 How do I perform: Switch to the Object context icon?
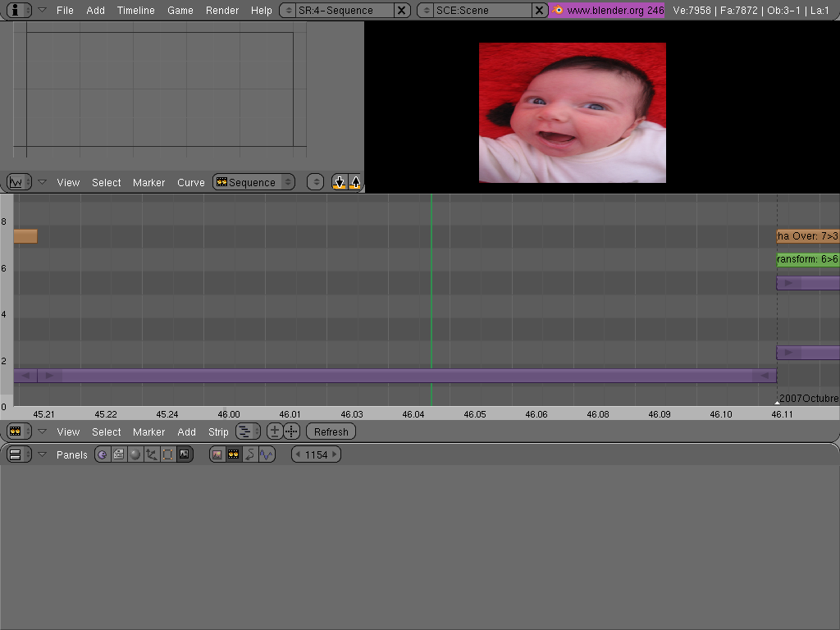point(151,454)
